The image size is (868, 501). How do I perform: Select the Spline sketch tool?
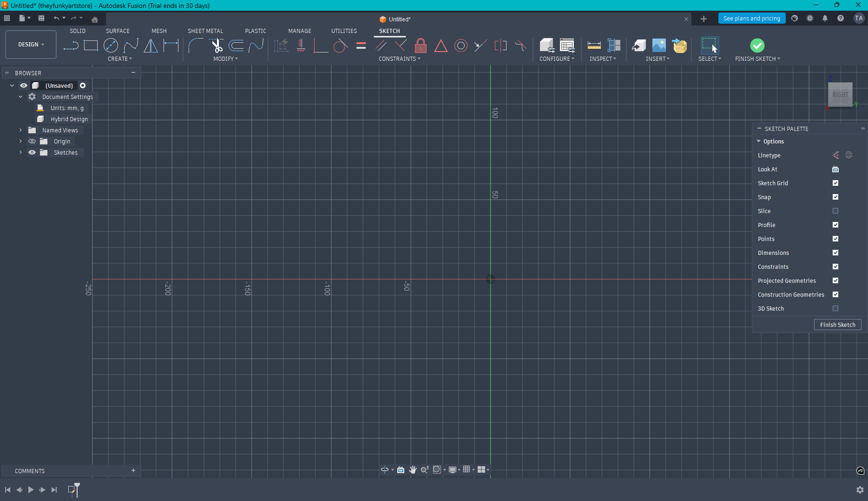pyautogui.click(x=131, y=46)
